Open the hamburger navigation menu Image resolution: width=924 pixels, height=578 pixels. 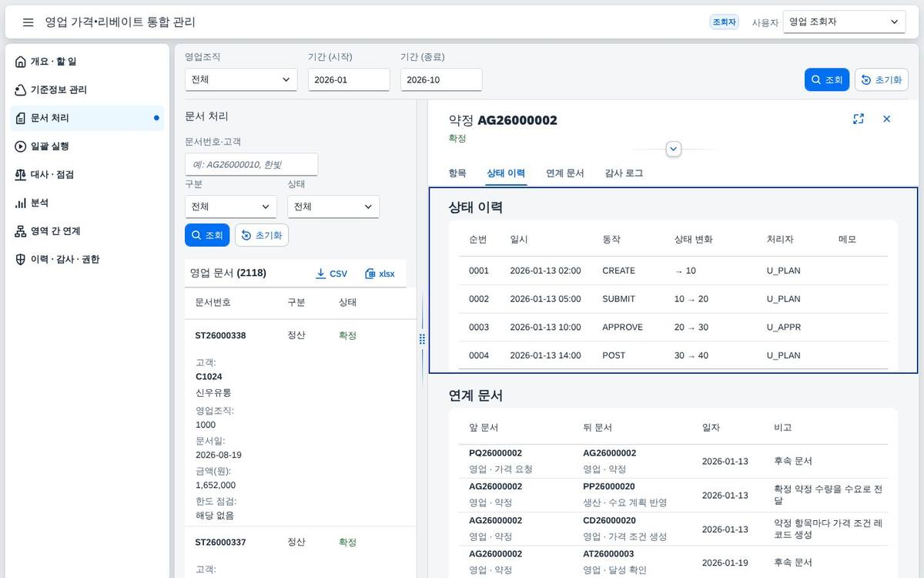point(28,22)
